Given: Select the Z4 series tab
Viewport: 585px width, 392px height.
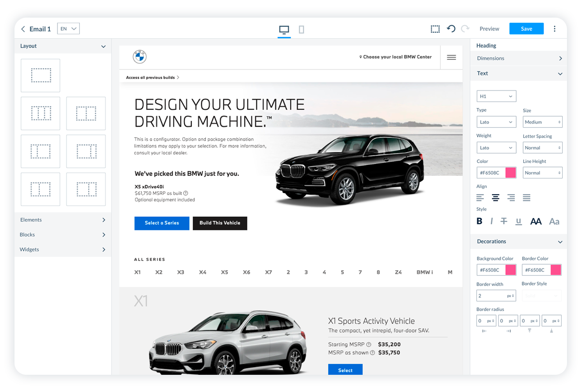Looking at the screenshot, I should (398, 272).
